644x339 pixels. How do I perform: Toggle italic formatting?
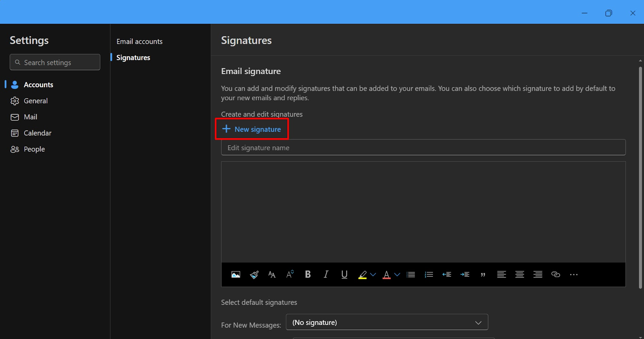click(x=326, y=274)
